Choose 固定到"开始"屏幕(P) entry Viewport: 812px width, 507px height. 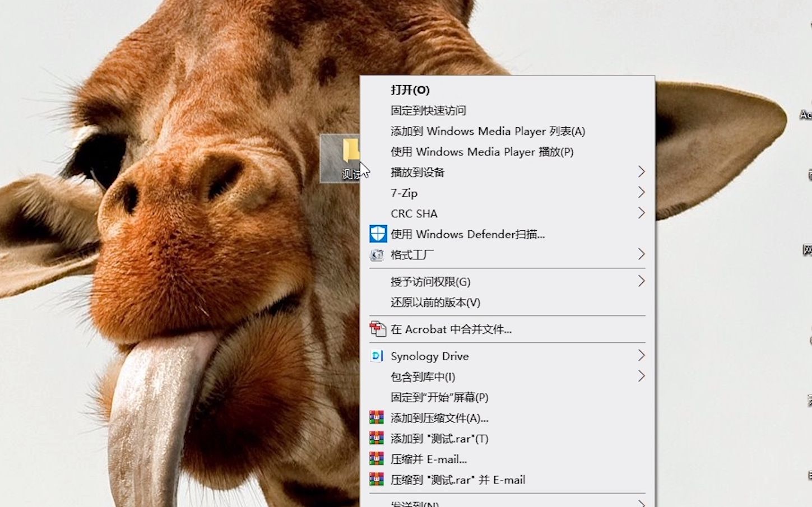point(507,397)
